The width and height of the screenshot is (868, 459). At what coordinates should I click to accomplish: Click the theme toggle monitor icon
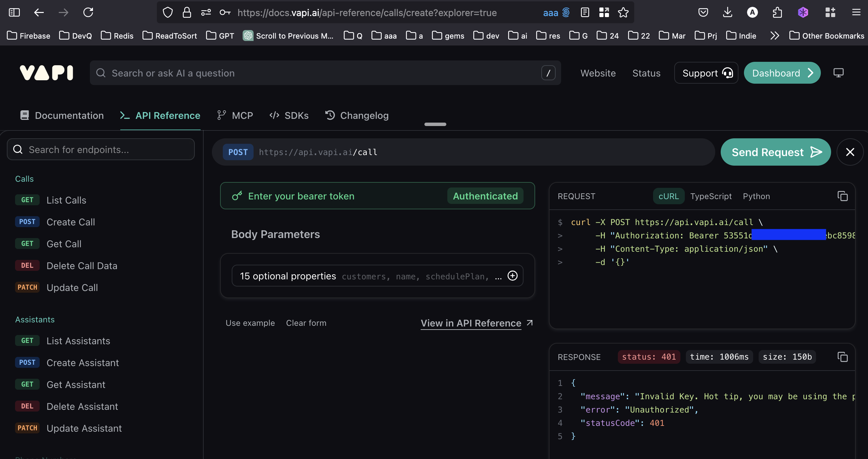click(838, 73)
